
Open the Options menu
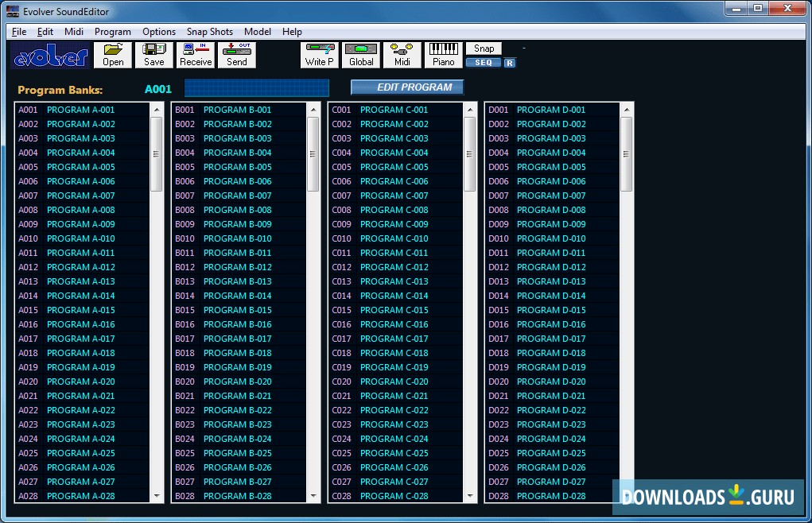coord(158,31)
